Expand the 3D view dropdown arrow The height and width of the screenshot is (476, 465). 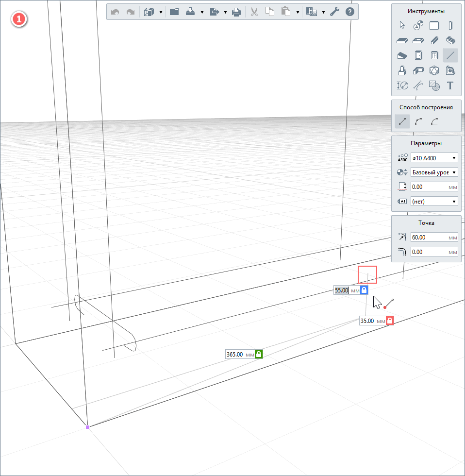(161, 12)
